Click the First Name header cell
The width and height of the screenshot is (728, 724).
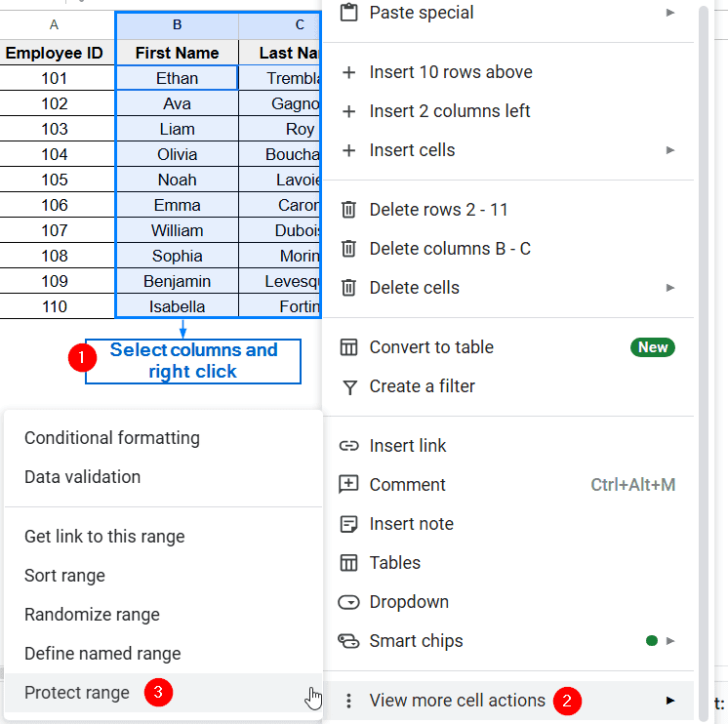(177, 53)
